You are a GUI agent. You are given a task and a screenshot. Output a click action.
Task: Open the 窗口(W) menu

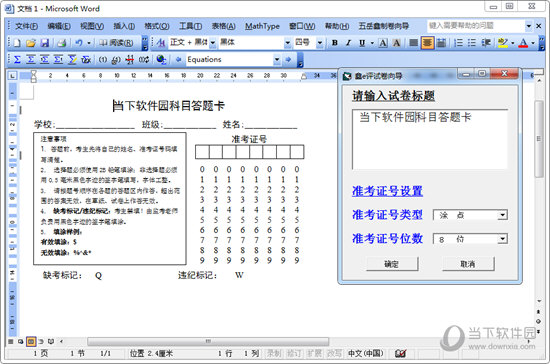point(302,26)
